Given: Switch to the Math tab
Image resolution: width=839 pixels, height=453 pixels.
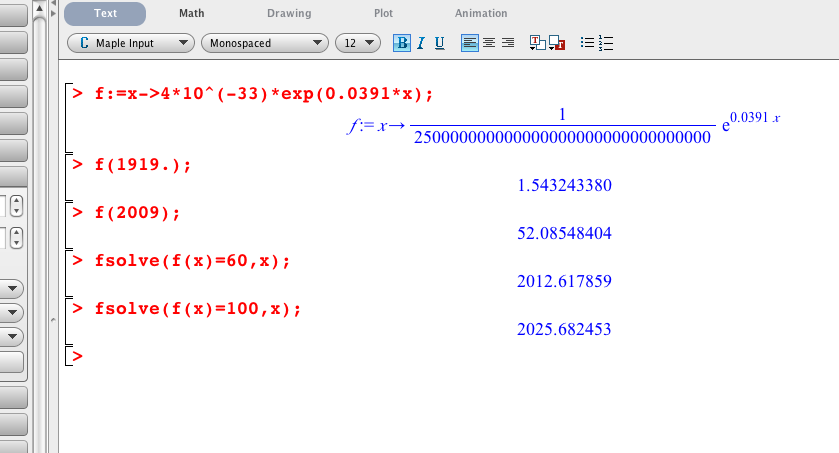Looking at the screenshot, I should [x=192, y=14].
